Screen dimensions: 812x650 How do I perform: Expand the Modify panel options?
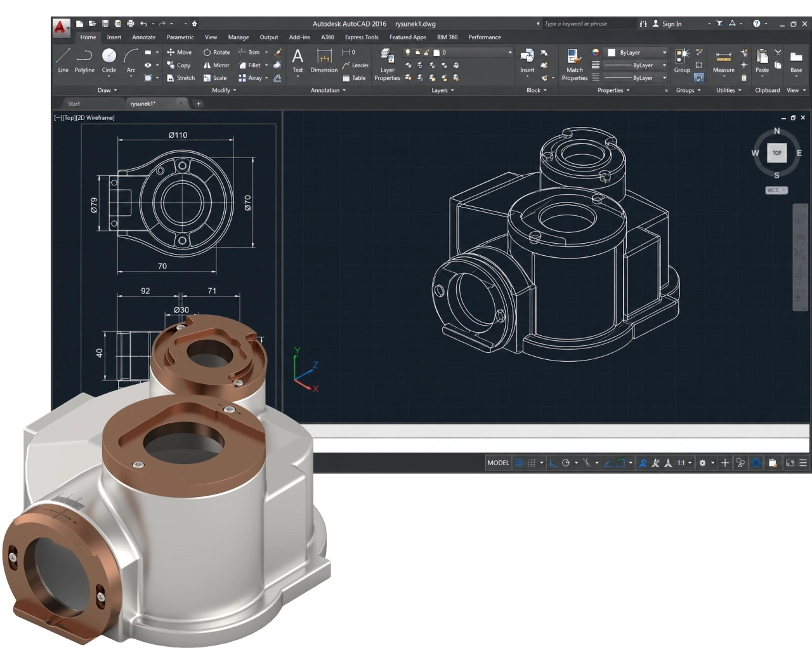click(224, 90)
